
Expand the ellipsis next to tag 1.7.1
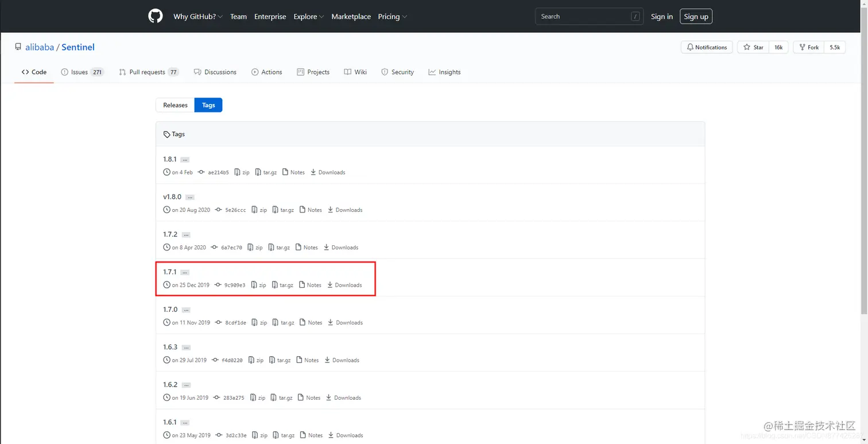coord(185,272)
